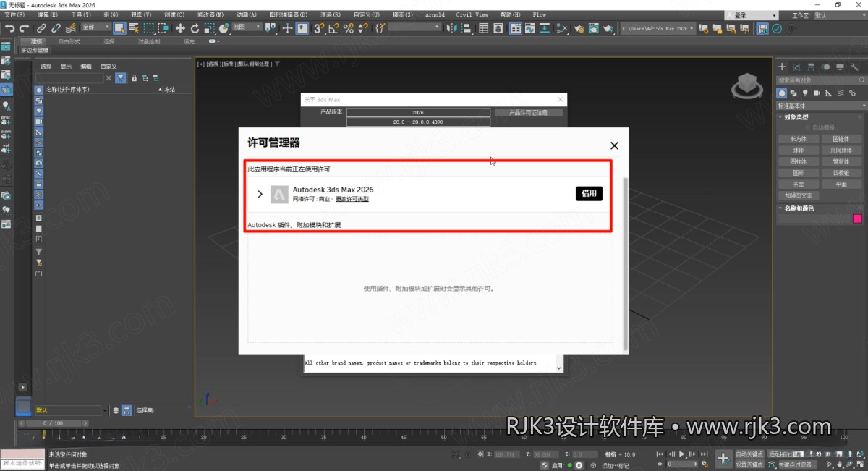The height and width of the screenshot is (471, 868).
Task: Open the reference coordinate 视图 dropdown
Action: [247, 27]
